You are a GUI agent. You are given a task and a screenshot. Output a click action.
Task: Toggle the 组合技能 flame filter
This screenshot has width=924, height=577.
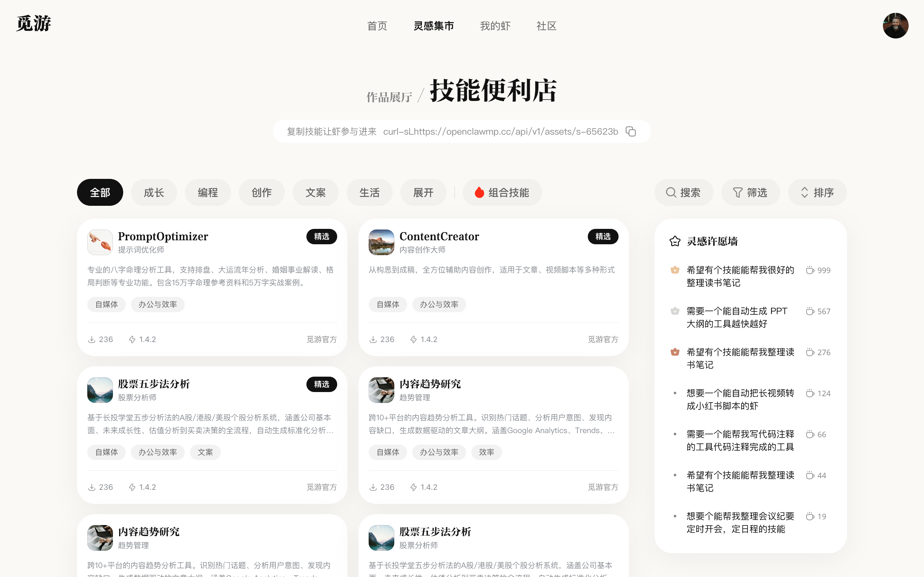coord(502,192)
